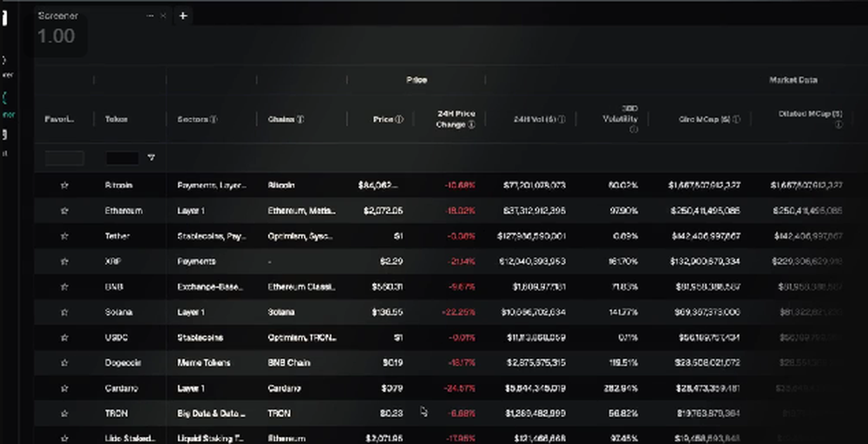The width and height of the screenshot is (868, 444).
Task: Sort by Diluted MCap header
Action: click(x=811, y=114)
